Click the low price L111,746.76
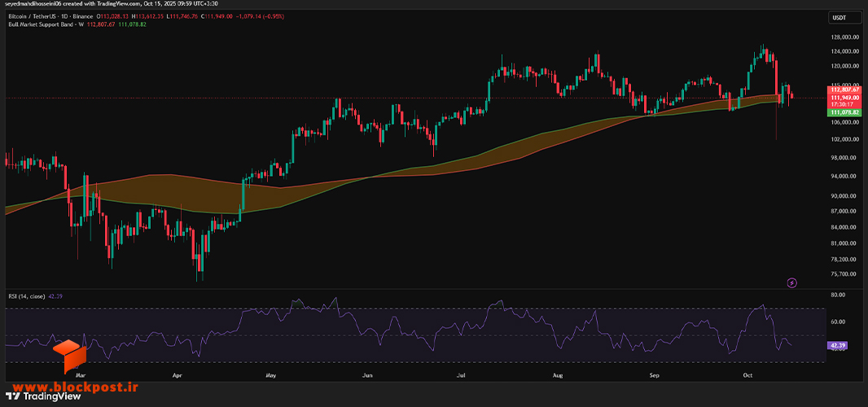This screenshot has height=407, width=868. coord(182,16)
